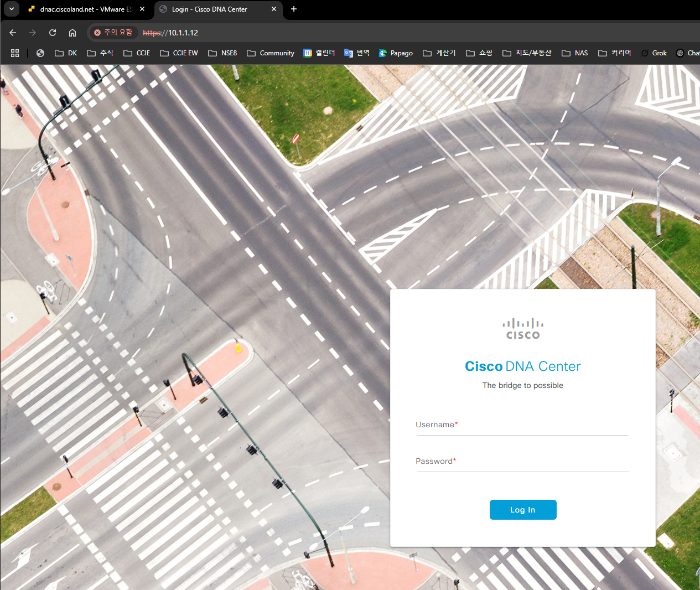Open the globe bookmark icon
This screenshot has height=590, width=700.
click(40, 53)
